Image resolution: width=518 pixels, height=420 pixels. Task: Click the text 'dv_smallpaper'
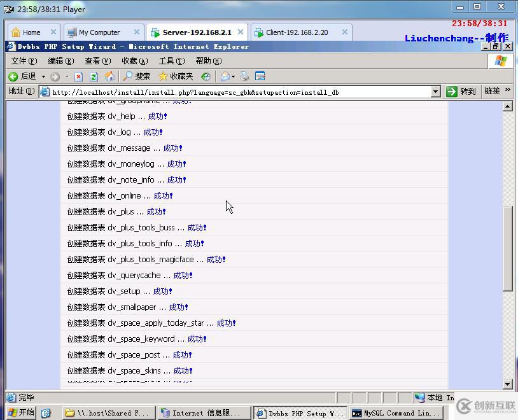(132, 307)
